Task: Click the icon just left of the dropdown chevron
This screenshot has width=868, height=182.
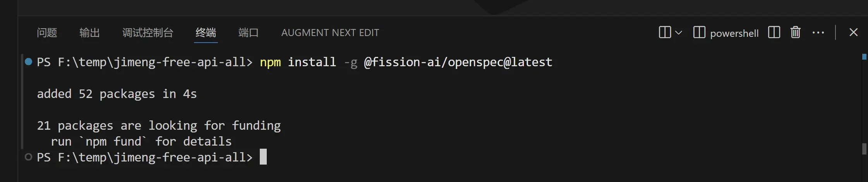Action: [665, 32]
